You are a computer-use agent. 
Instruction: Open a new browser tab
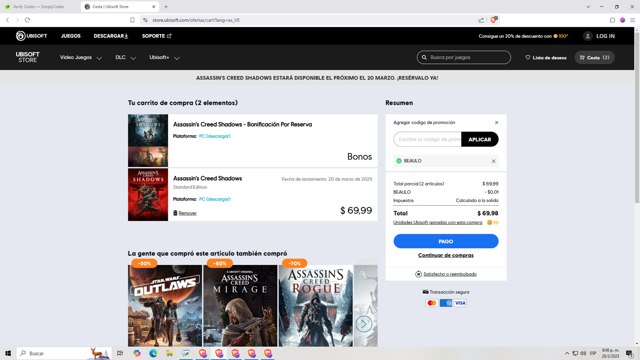point(166,7)
